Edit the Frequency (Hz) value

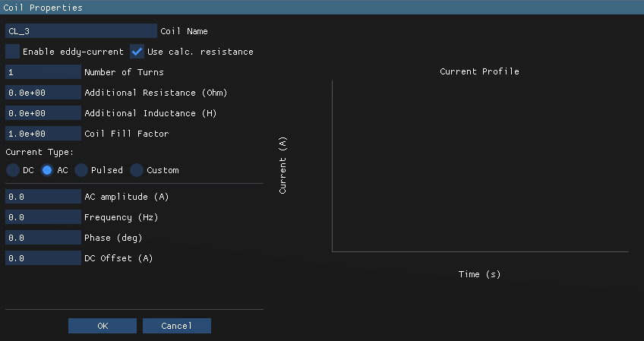43,217
